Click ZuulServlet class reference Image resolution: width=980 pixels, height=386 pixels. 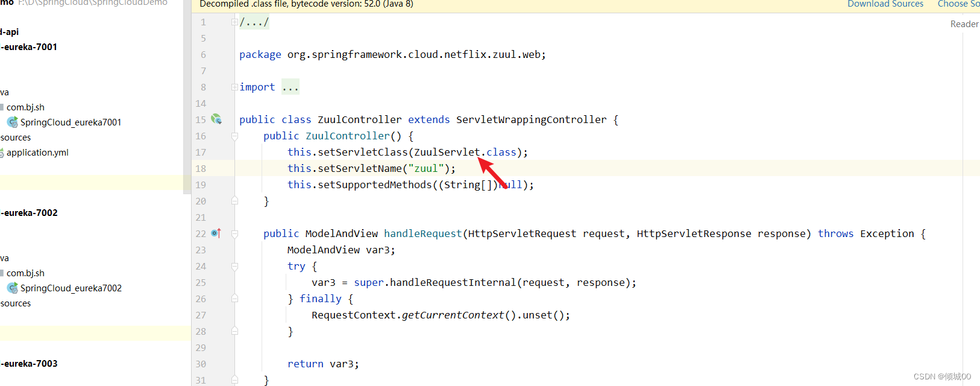tap(447, 153)
